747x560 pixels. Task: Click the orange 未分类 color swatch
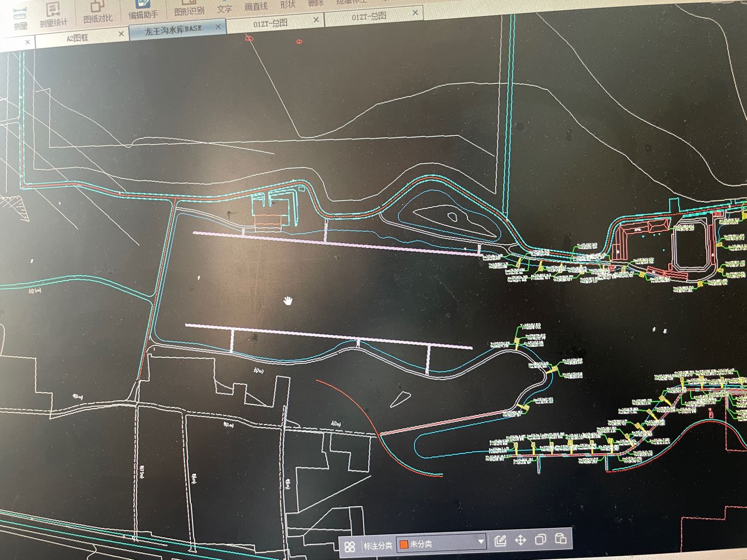(404, 544)
